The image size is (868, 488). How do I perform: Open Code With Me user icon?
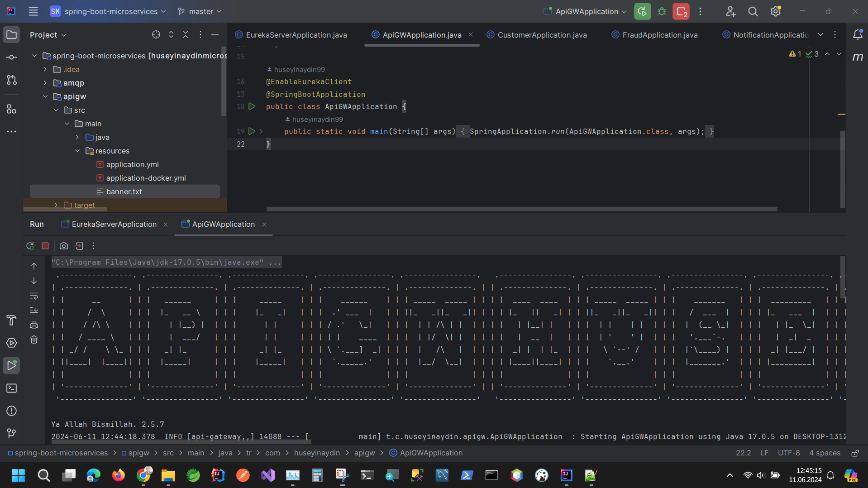pos(730,11)
